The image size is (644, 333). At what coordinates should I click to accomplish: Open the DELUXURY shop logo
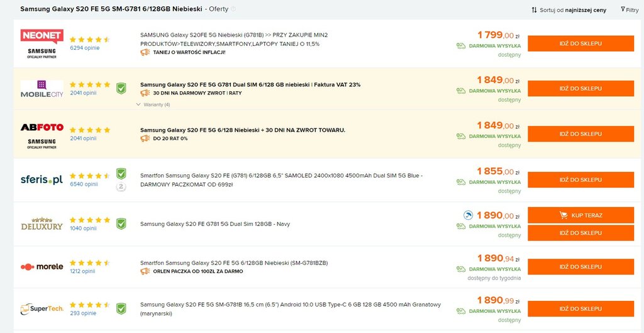[42, 223]
